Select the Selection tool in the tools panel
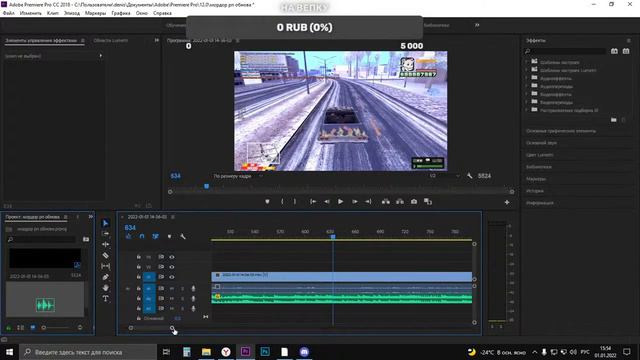Image resolution: width=640 pixels, height=360 pixels. [105, 223]
